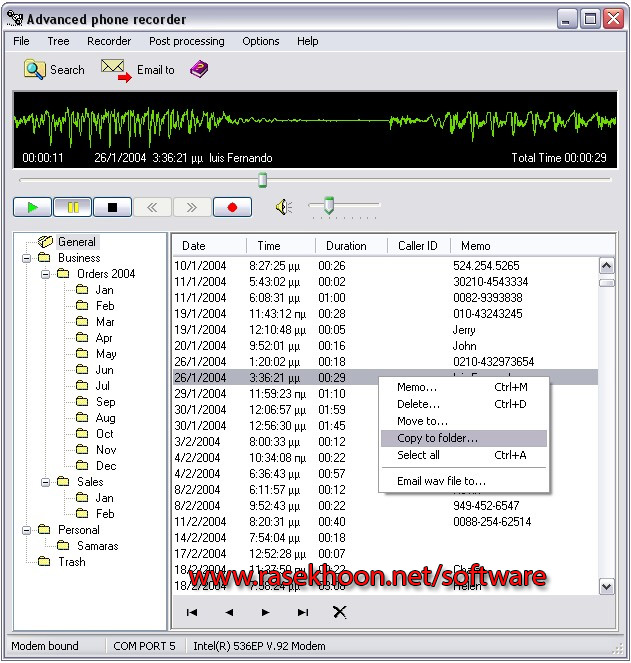
Task: Click the list scrollbar down arrow
Action: (x=606, y=586)
